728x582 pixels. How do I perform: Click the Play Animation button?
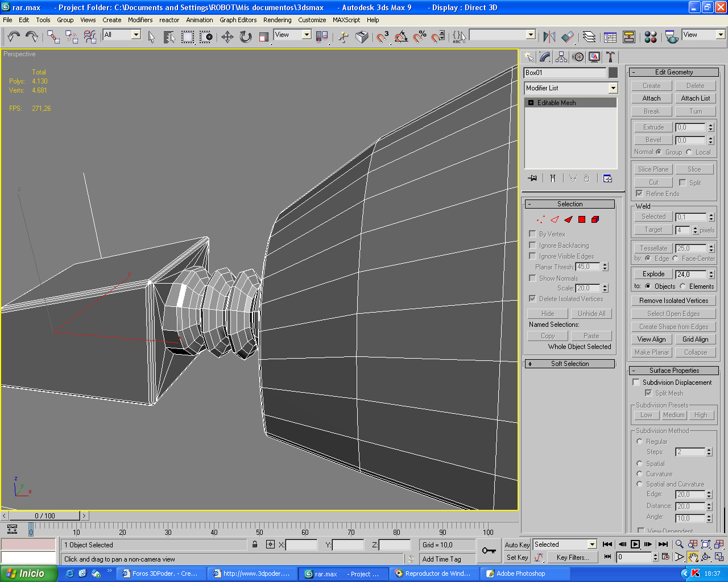click(635, 544)
